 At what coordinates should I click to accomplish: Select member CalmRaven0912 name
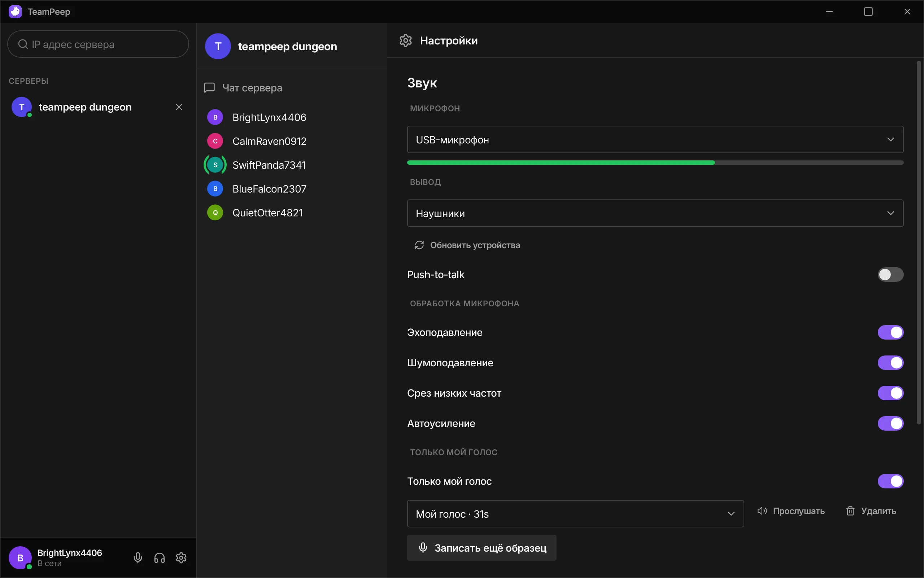(270, 142)
